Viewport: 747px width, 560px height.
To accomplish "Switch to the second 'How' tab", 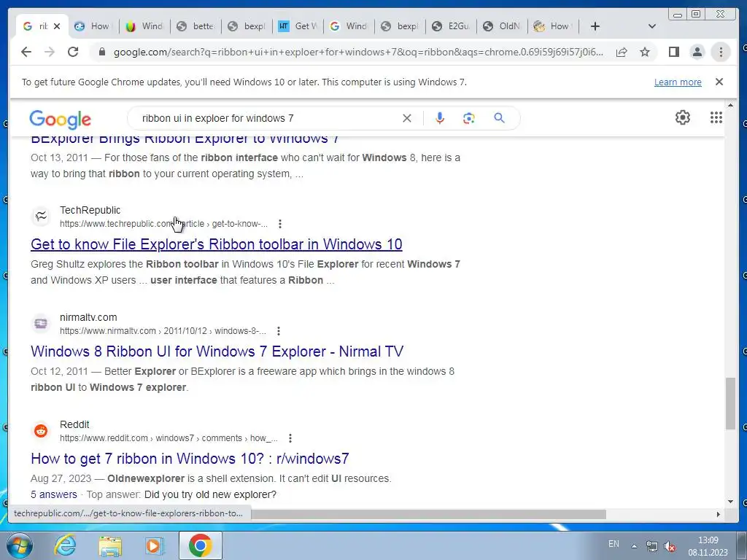I will click(x=553, y=26).
